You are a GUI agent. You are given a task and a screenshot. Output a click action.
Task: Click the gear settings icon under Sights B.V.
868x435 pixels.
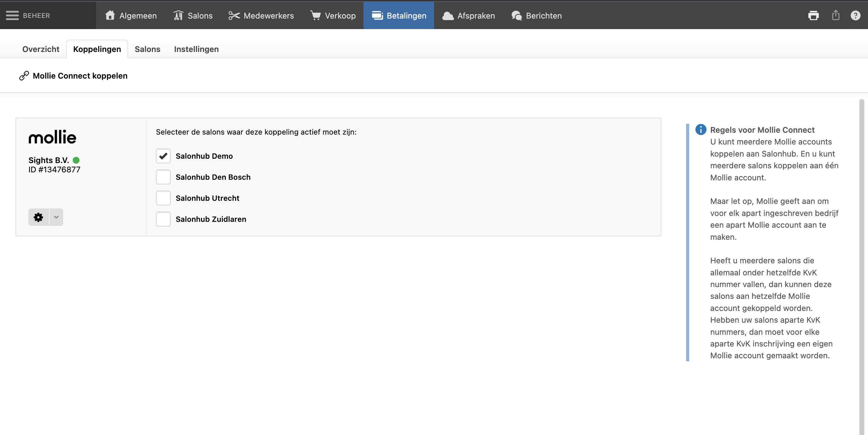click(x=38, y=217)
